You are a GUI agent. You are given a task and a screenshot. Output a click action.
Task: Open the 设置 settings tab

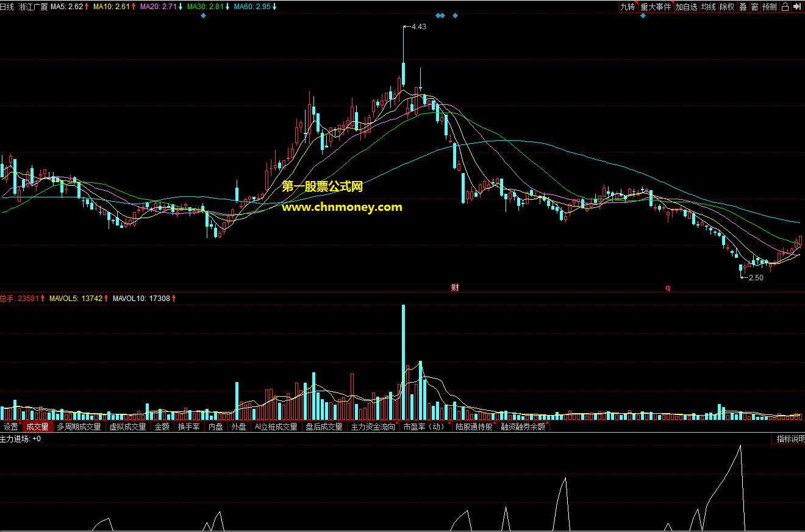coord(10,427)
